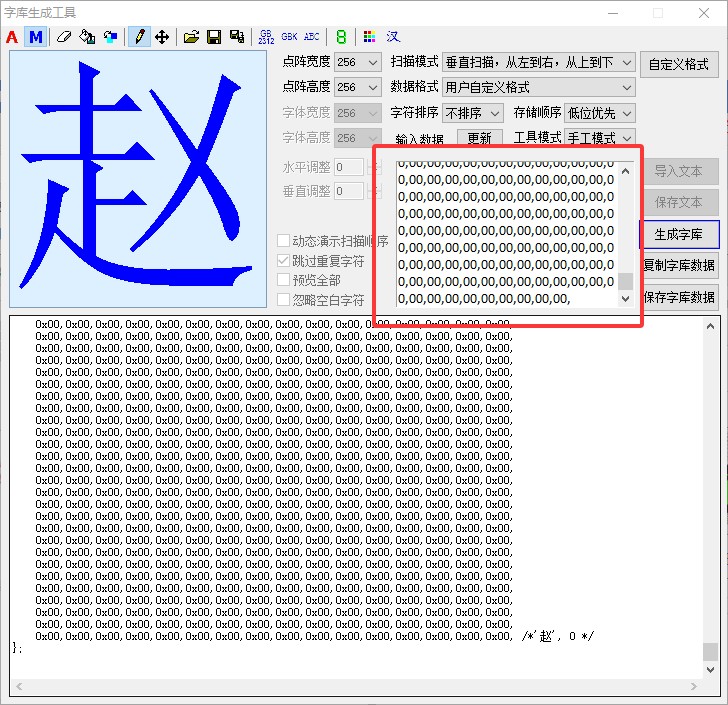Image resolution: width=728 pixels, height=705 pixels.
Task: Open the 字体宽度 dropdown
Action: pos(358,113)
